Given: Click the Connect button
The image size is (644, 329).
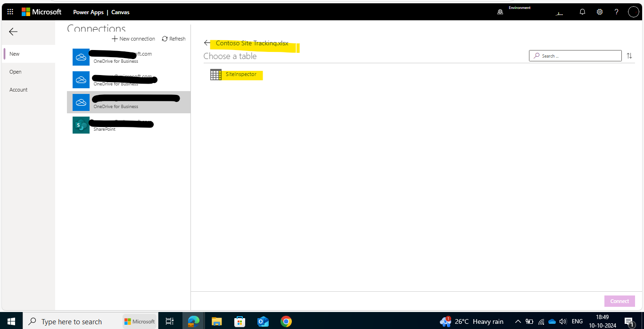Looking at the screenshot, I should tap(619, 301).
